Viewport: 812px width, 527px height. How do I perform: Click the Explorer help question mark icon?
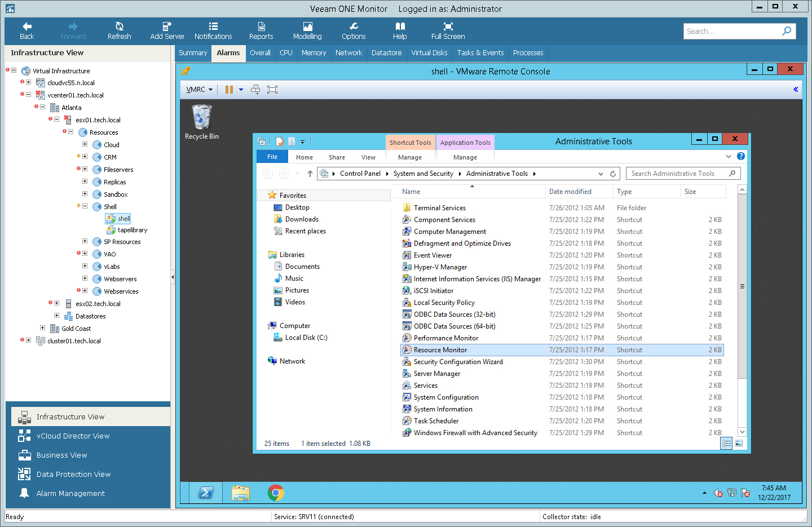click(x=741, y=156)
